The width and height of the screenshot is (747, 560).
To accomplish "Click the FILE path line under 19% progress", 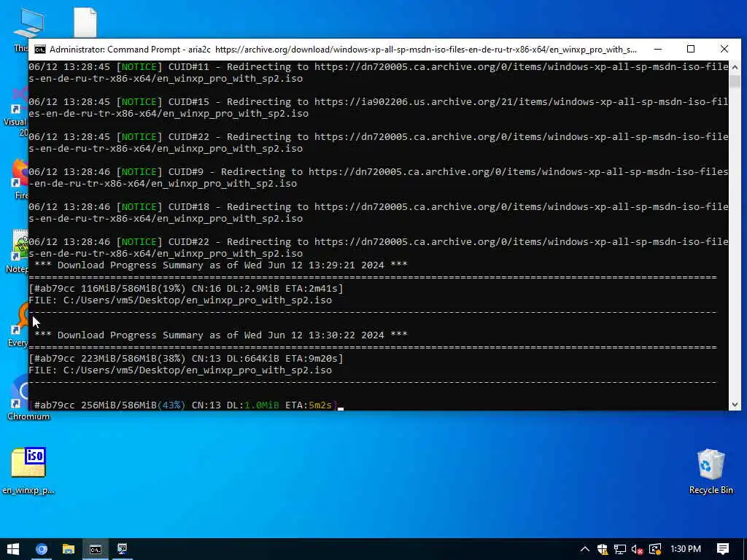I will coord(180,300).
